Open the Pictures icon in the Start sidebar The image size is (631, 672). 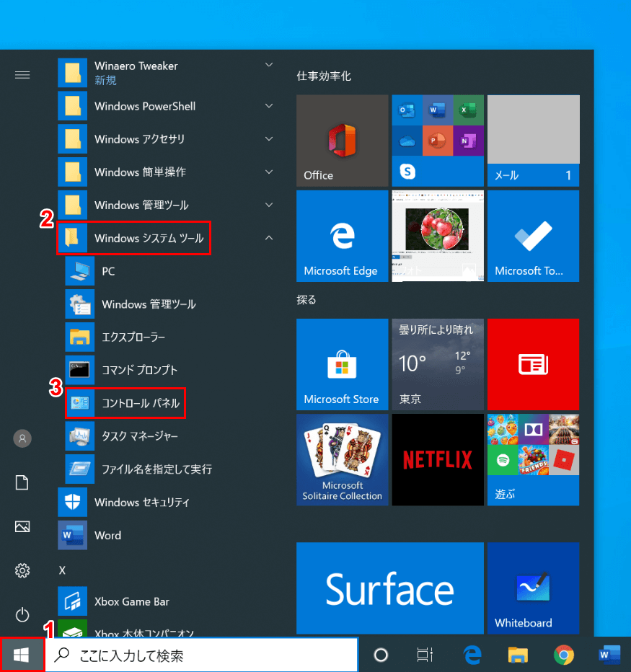[22, 526]
